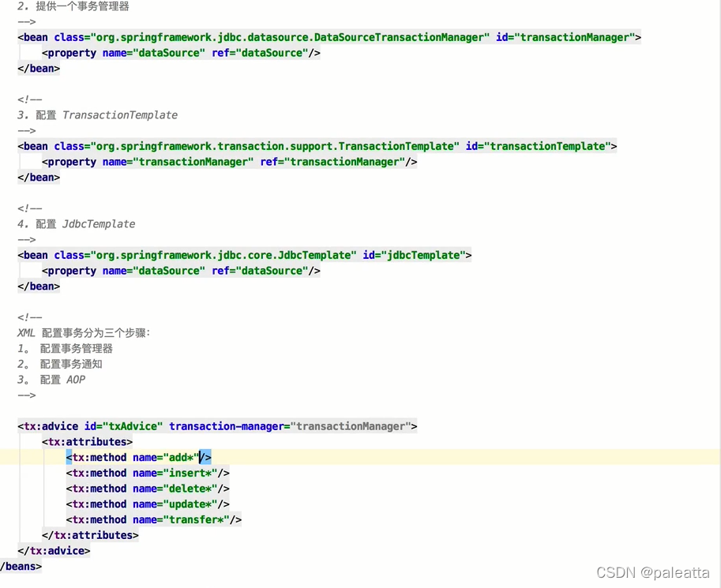Click the TransactionTemplate class attribute value
The height and width of the screenshot is (588, 721).
click(275, 146)
